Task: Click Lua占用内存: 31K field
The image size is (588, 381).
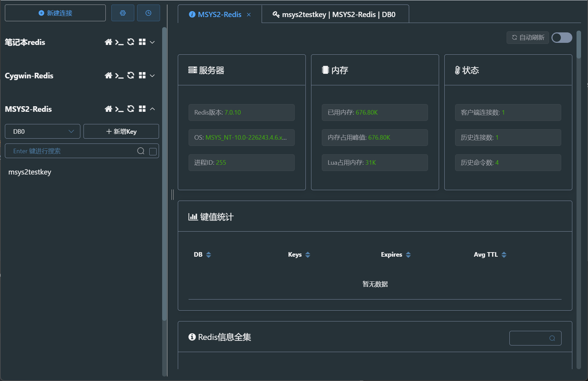Action: 375,163
